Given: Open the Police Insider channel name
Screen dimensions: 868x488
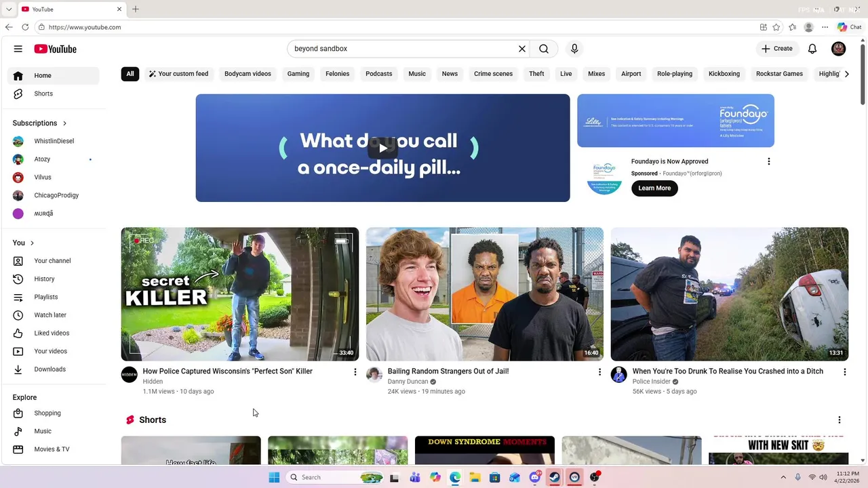Looking at the screenshot, I should (x=652, y=382).
